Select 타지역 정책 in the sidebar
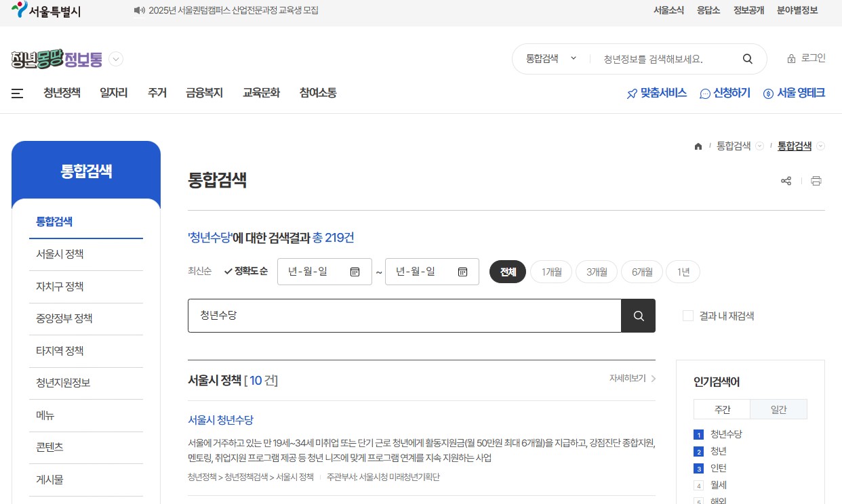This screenshot has height=504, width=842. [x=86, y=351]
